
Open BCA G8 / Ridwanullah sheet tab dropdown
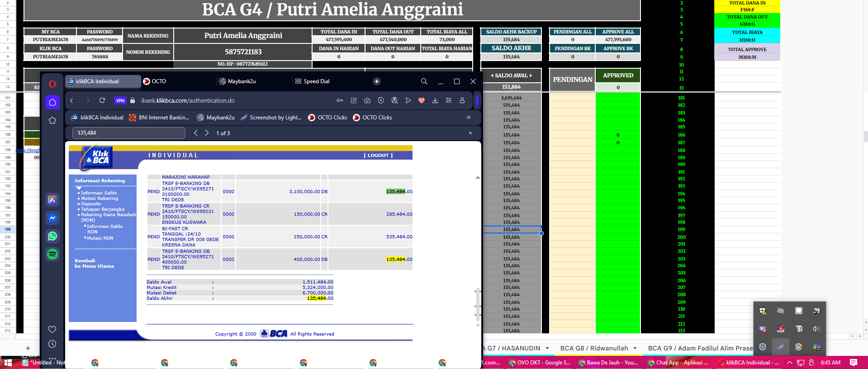click(x=635, y=348)
